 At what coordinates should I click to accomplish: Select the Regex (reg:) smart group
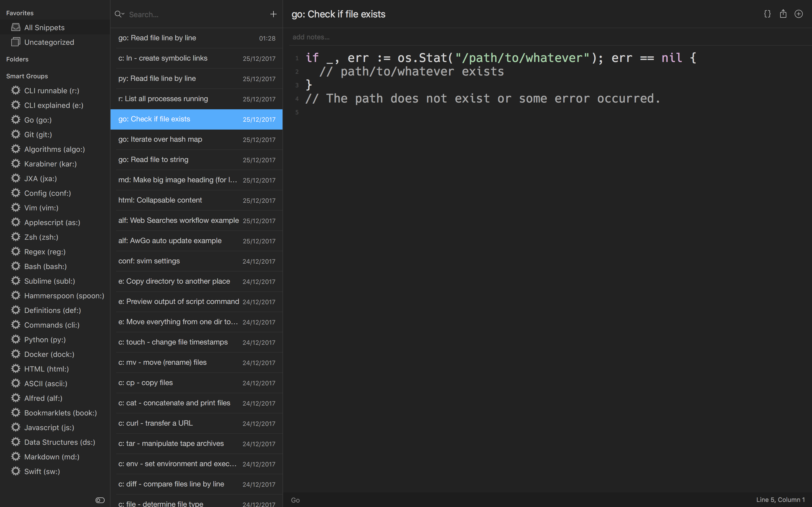point(45,252)
